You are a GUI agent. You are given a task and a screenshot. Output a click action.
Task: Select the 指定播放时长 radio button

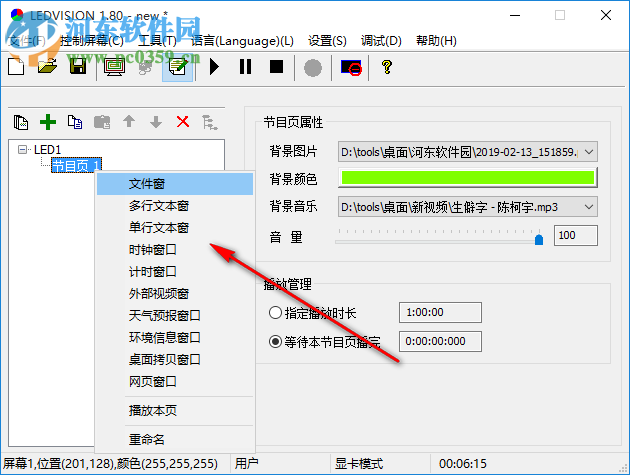coord(275,312)
